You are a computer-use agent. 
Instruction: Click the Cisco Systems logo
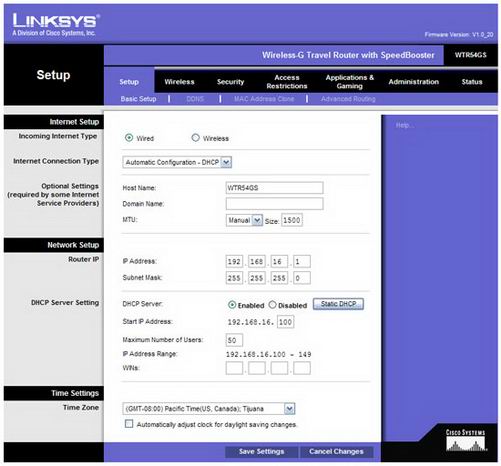click(x=466, y=440)
